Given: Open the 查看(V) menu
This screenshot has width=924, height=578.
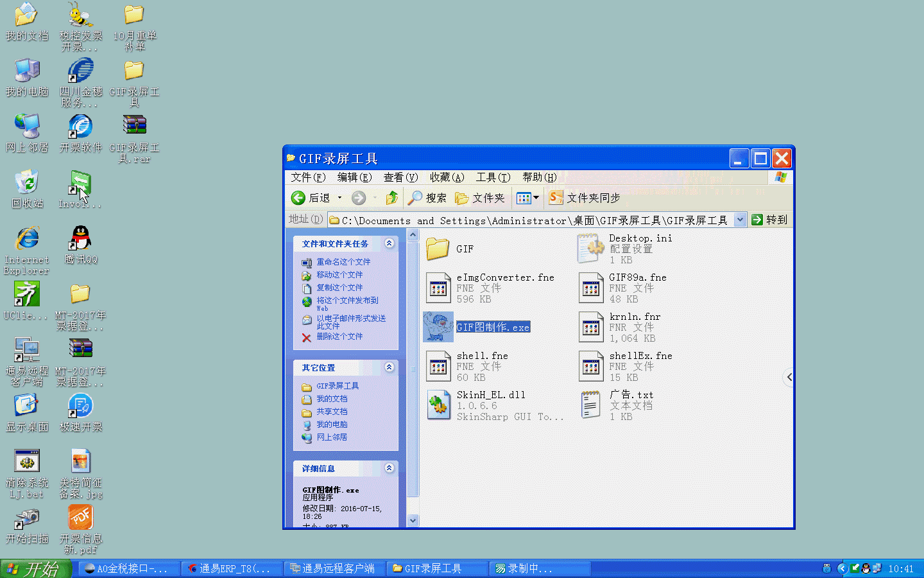Looking at the screenshot, I should click(400, 177).
